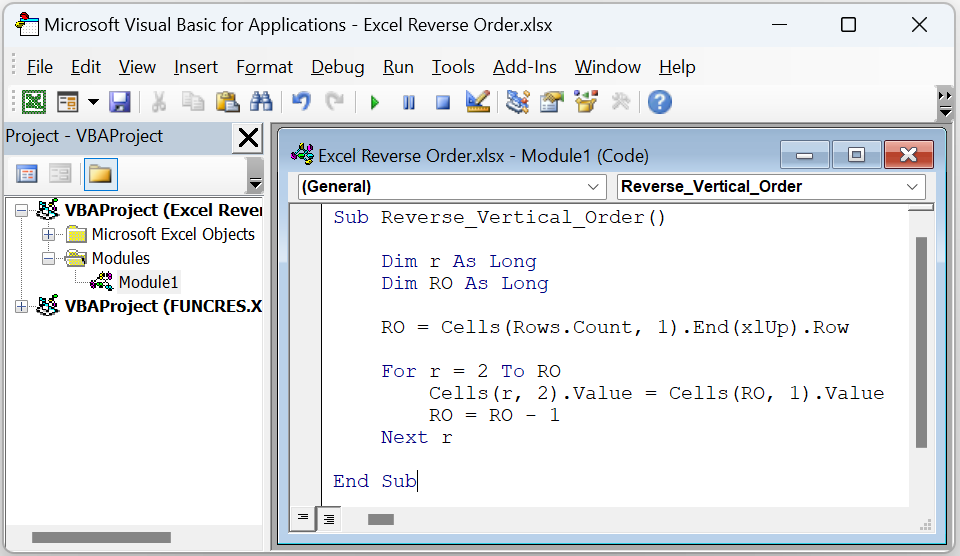Screen dimensions: 960x556
Task: Open the (General) object dropdown
Action: pos(452,187)
